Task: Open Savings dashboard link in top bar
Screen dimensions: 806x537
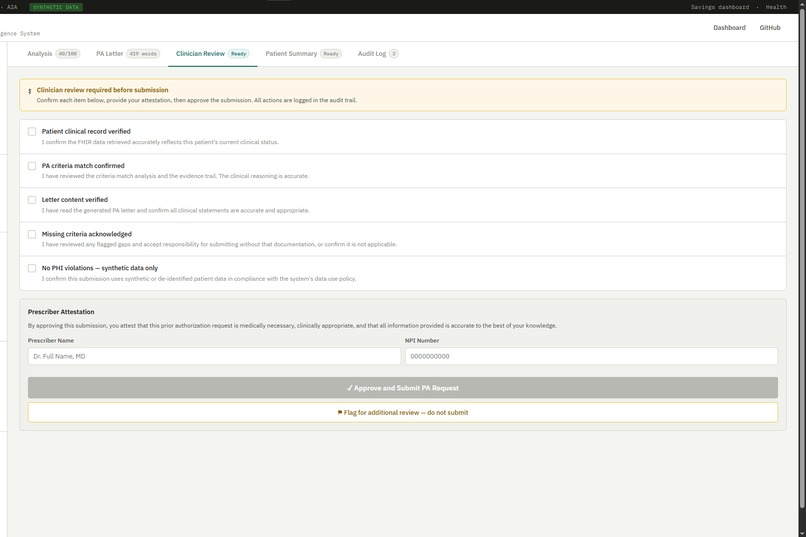Action: click(x=720, y=7)
